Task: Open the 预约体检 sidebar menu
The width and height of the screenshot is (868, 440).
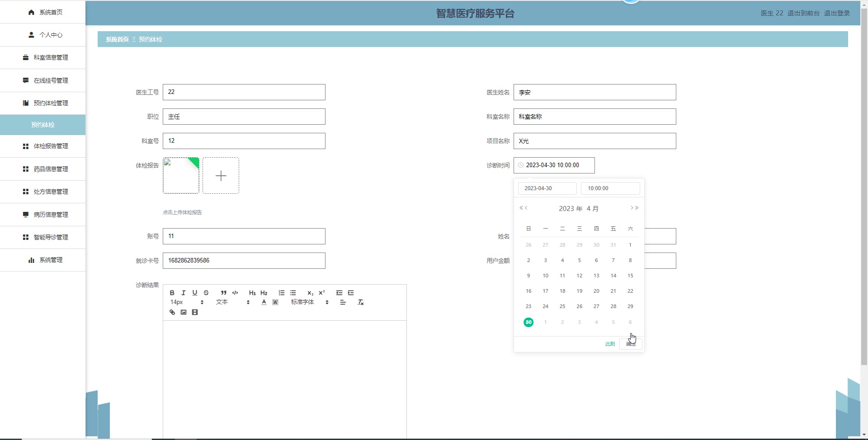Action: click(43, 125)
